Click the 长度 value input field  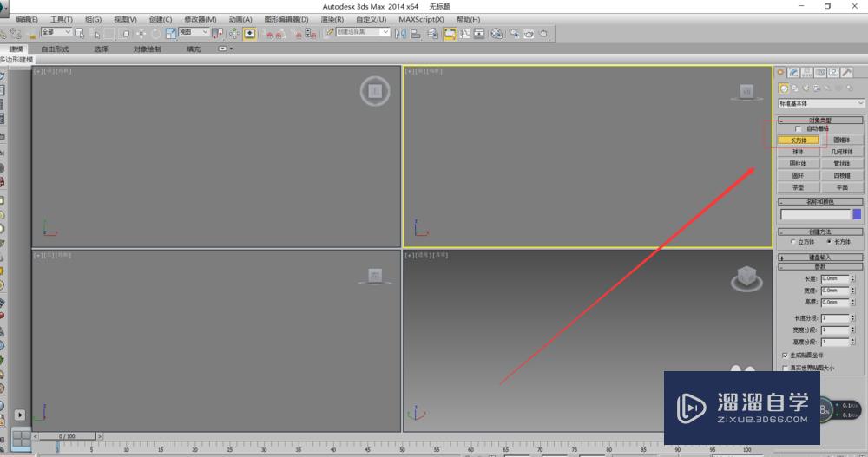[x=835, y=279]
